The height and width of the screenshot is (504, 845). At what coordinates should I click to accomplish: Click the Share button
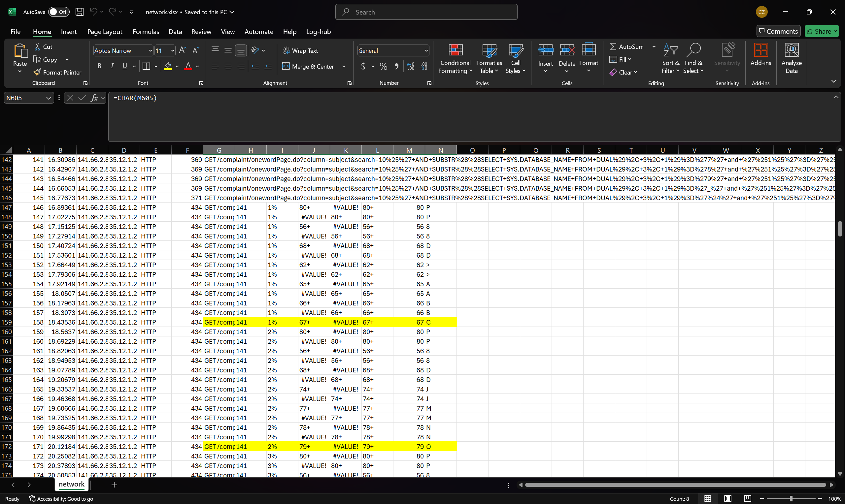(821, 31)
